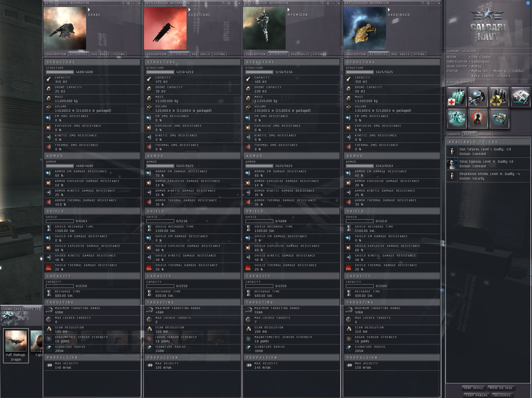
Task: Click the star icon in Myrmidon window header
Action: 323,3
